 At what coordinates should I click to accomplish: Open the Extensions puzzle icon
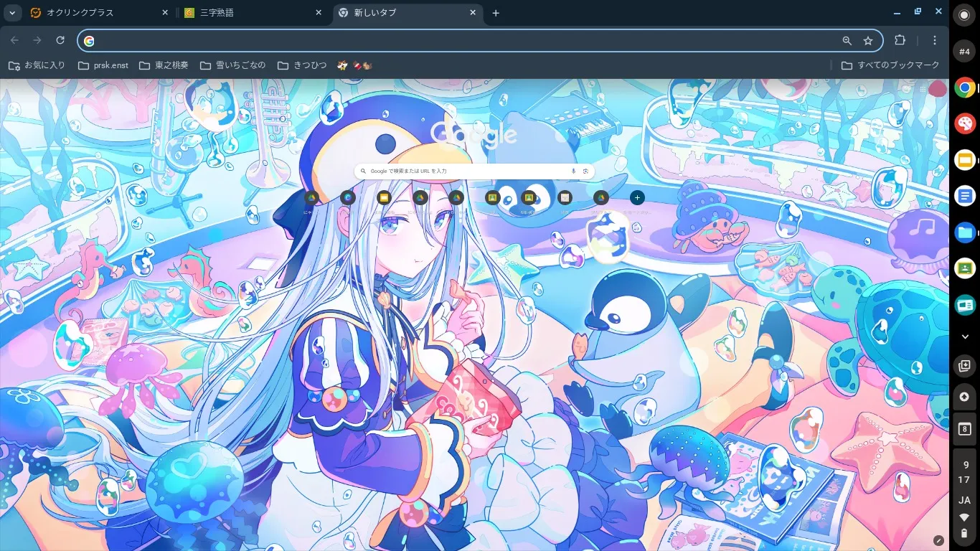[x=900, y=41]
